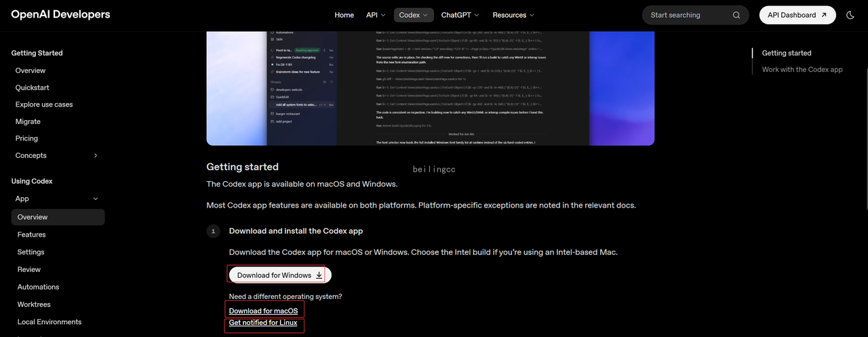Open the API Dashboard button
The image size is (868, 337).
point(797,15)
